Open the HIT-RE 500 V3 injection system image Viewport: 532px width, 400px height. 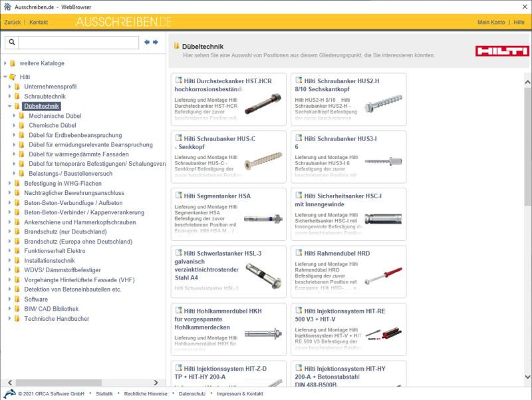point(384,334)
